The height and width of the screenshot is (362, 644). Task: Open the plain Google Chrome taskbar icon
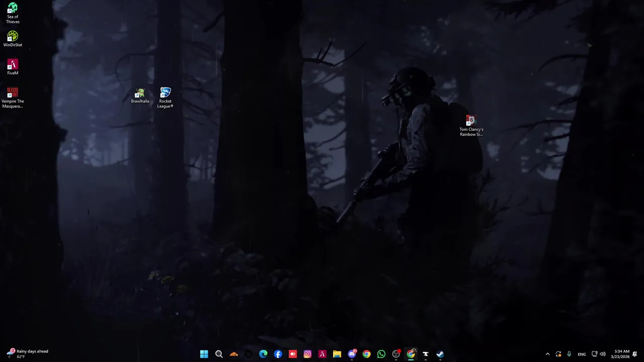(x=366, y=354)
